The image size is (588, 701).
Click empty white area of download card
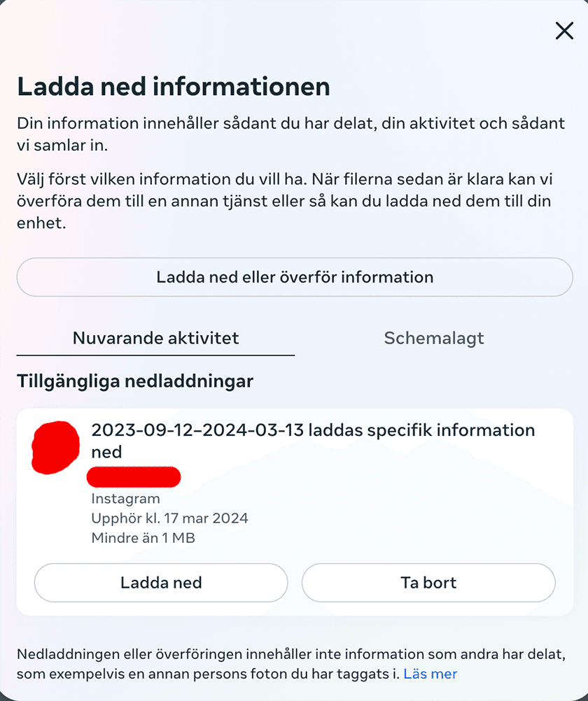[420, 511]
